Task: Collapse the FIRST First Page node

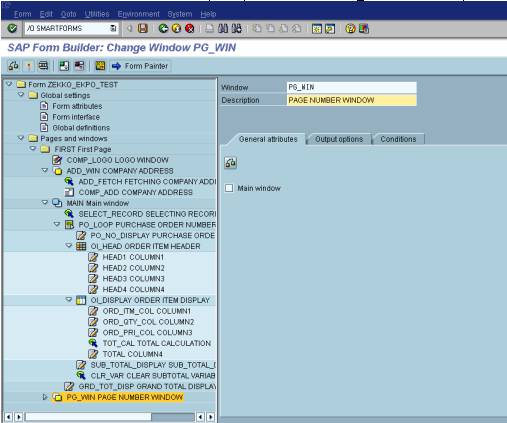Action: (33, 148)
